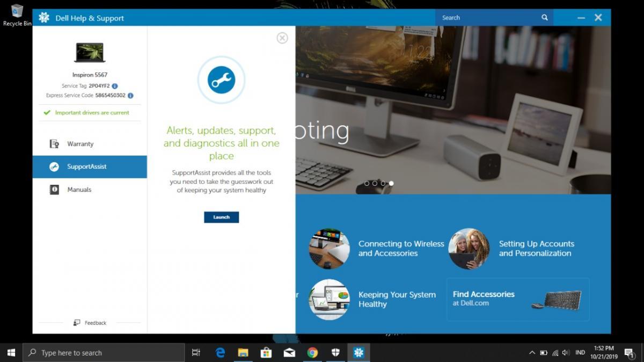Click the search magnifier icon
This screenshot has width=644, height=362.
tap(544, 18)
